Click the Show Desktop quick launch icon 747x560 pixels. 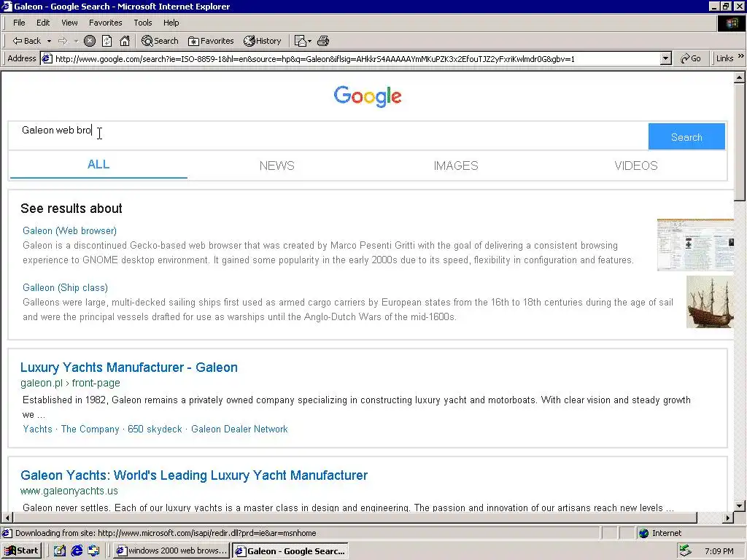[59, 551]
